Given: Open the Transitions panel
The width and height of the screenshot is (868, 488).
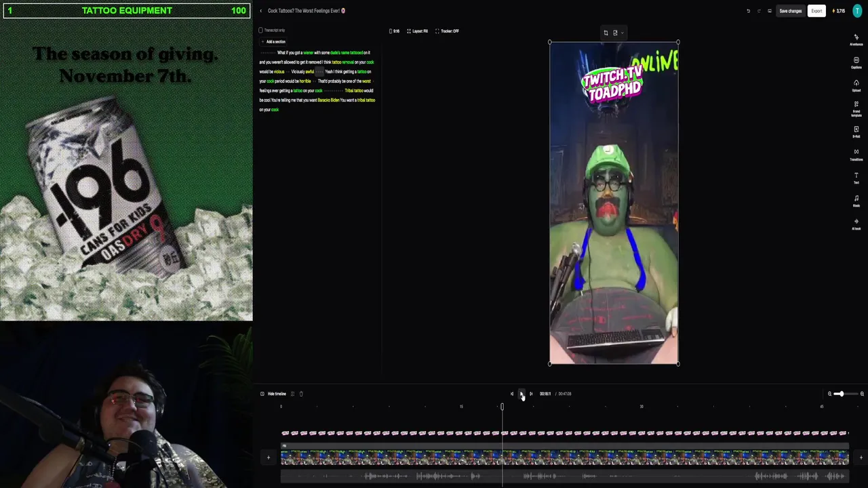Looking at the screenshot, I should click(856, 155).
